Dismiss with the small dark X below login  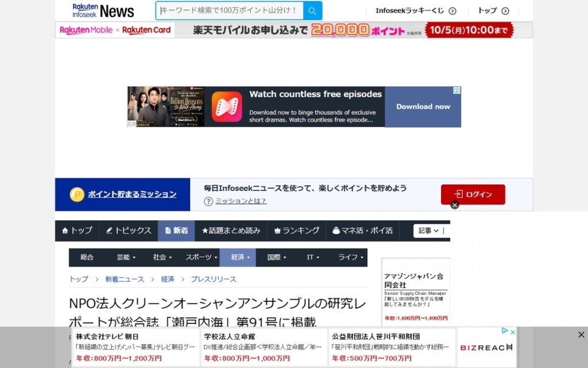[455, 205]
